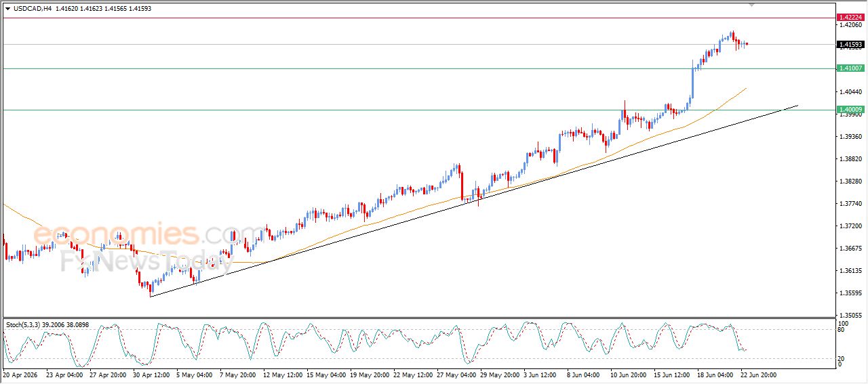Click the 1.37200 price axis label
The height and width of the screenshot is (384, 868).
[850, 226]
